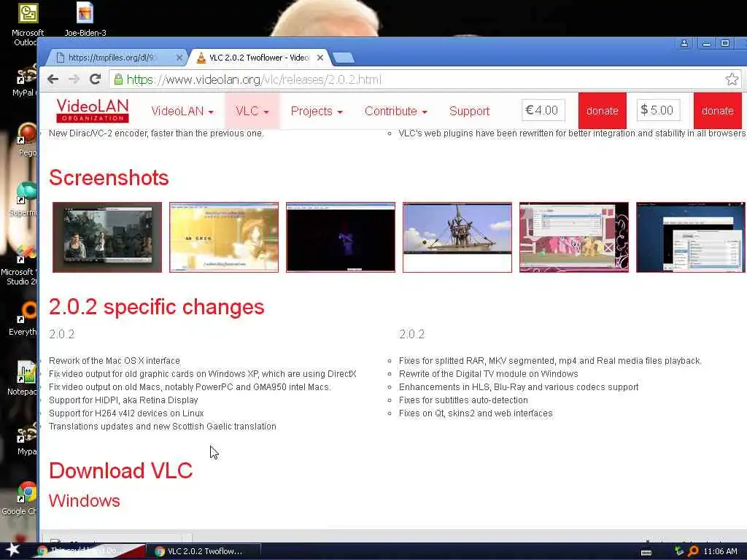Open the yellow anime screenshot thumbnail
The width and height of the screenshot is (747, 560).
[224, 237]
